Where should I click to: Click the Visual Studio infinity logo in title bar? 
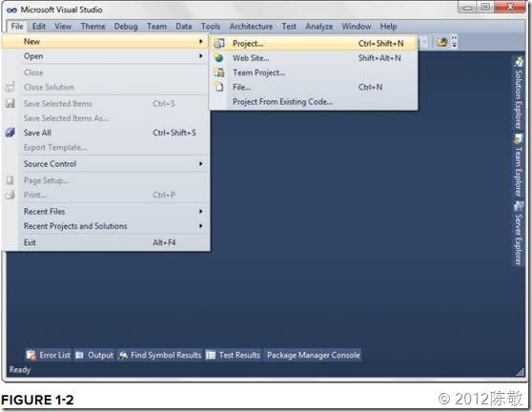point(11,10)
